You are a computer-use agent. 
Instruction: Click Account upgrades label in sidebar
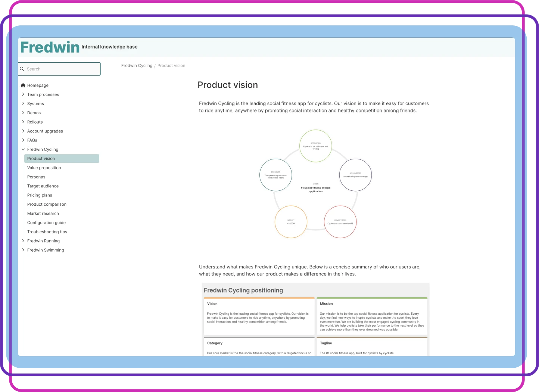coord(45,131)
